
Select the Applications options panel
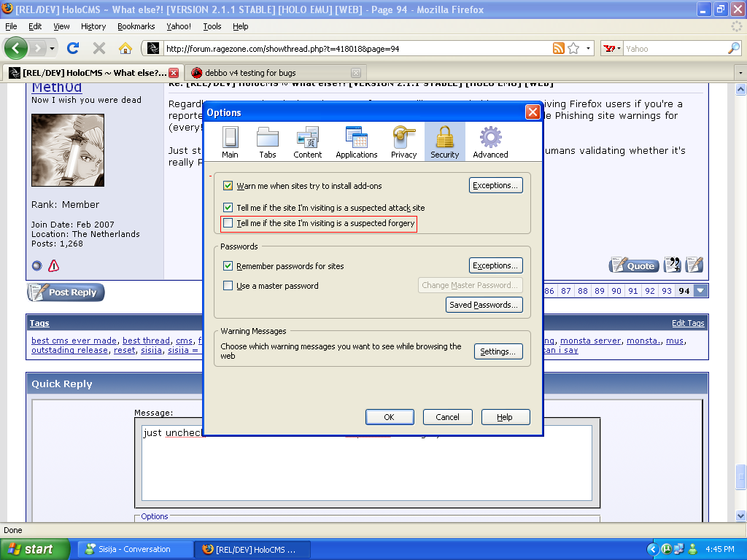(356, 142)
